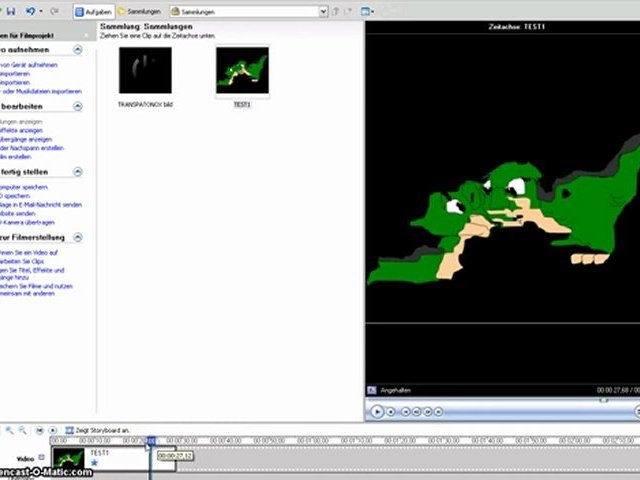Screen dimensions: 640x480
Task: Click the preview seek bar
Action: click(500, 399)
